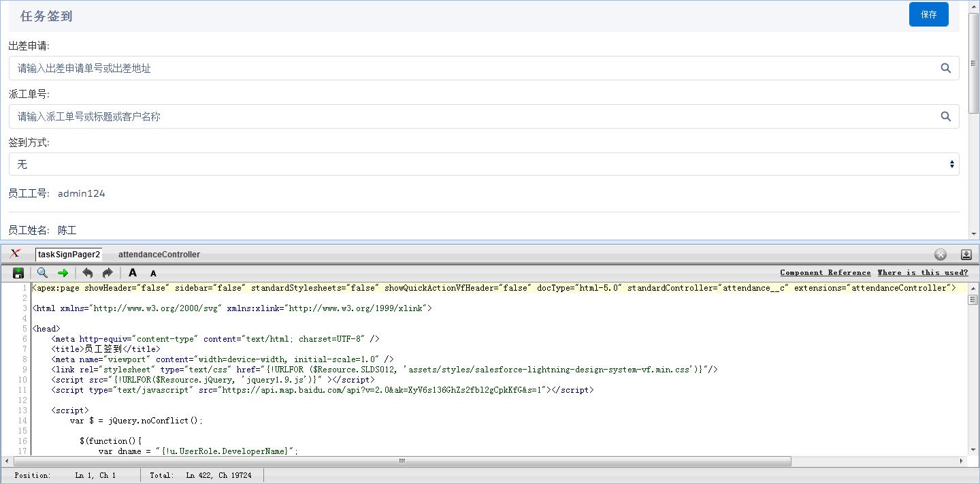
Task: Click the code editor scroll-down arrow
Action: [973, 450]
